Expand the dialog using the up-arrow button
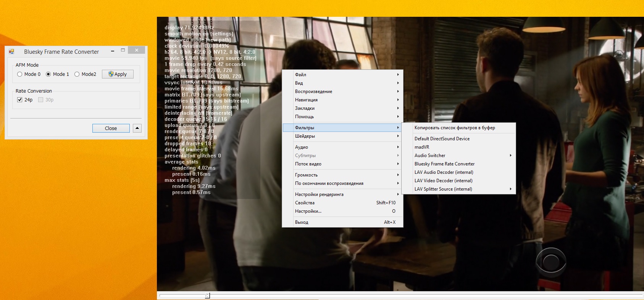This screenshot has width=644, height=300. pyautogui.click(x=137, y=128)
